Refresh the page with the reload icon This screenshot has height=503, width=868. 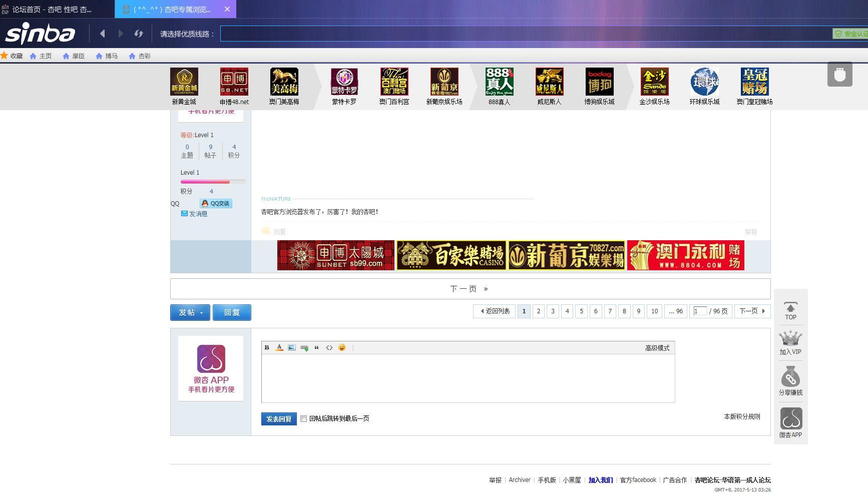139,34
